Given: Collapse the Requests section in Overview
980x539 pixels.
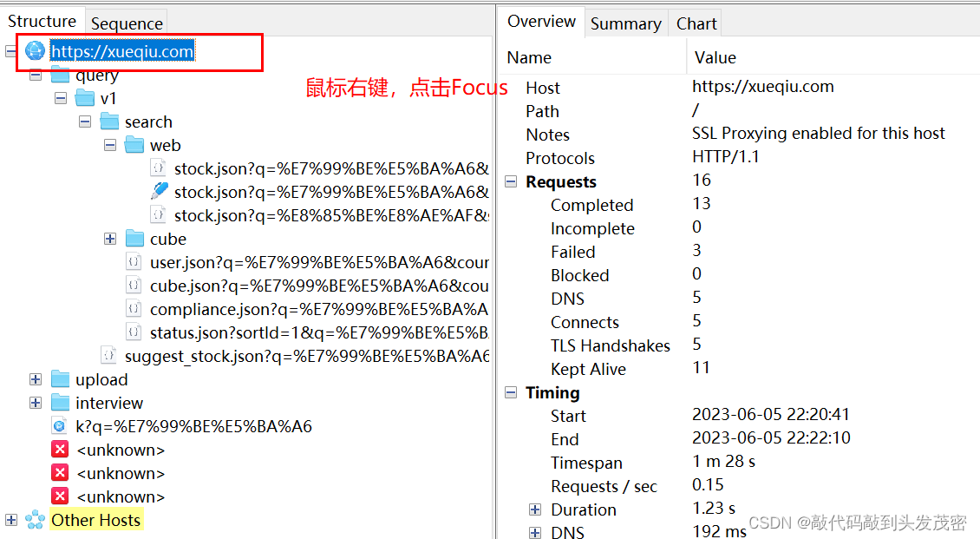Looking at the screenshot, I should pos(512,181).
